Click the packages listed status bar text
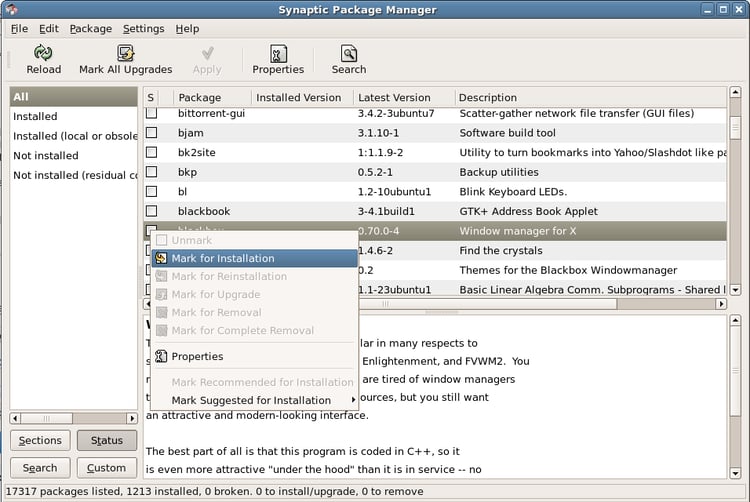 click(x=214, y=491)
